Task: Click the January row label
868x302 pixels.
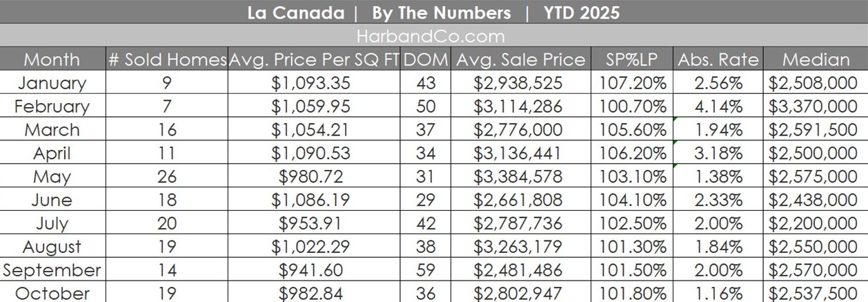Action: (52, 84)
